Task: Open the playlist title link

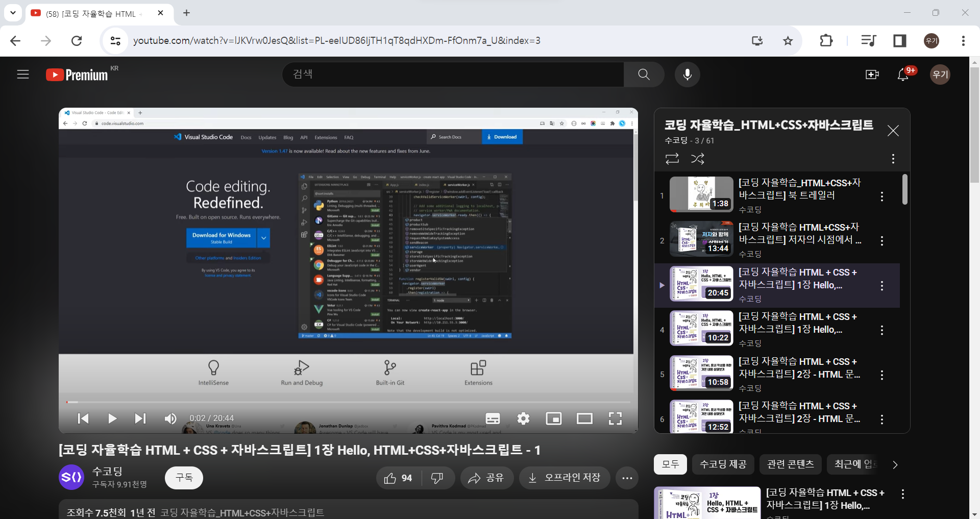Action: (x=769, y=125)
